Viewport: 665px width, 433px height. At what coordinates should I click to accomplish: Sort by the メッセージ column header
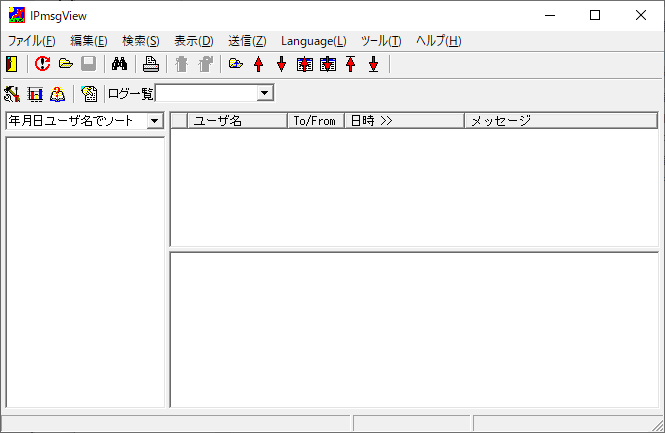coord(562,121)
